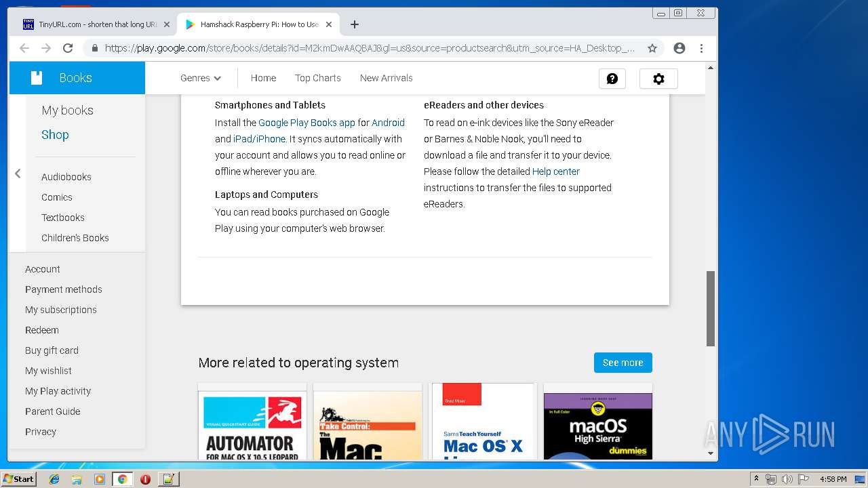
Task: Close the Hamshack Raspberry Pi tab
Action: (x=329, y=24)
